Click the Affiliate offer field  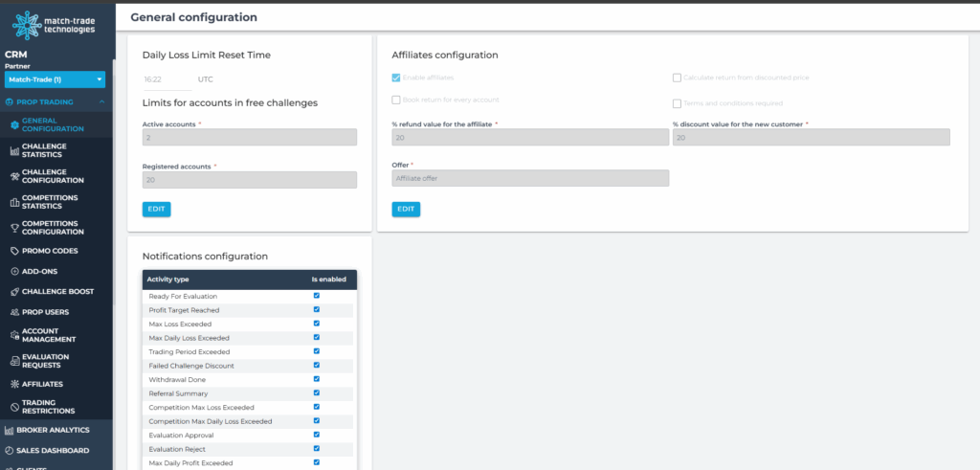pos(530,178)
